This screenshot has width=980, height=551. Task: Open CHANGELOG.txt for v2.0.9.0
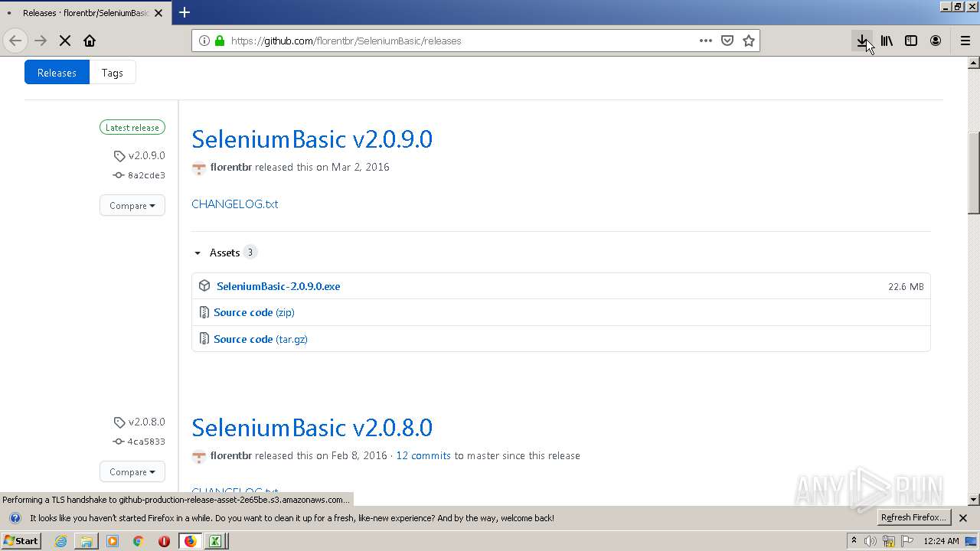234,204
